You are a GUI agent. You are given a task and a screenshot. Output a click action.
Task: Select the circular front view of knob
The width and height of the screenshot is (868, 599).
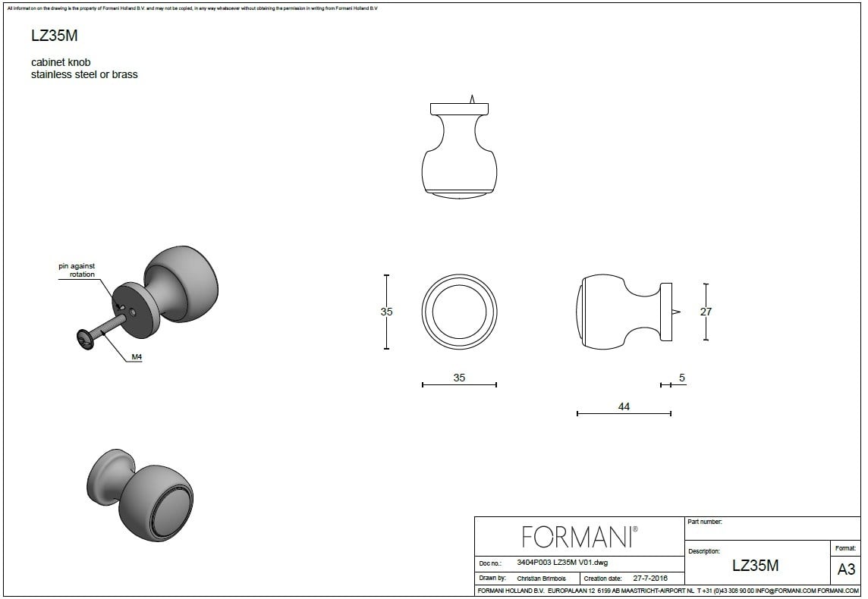coord(460,312)
